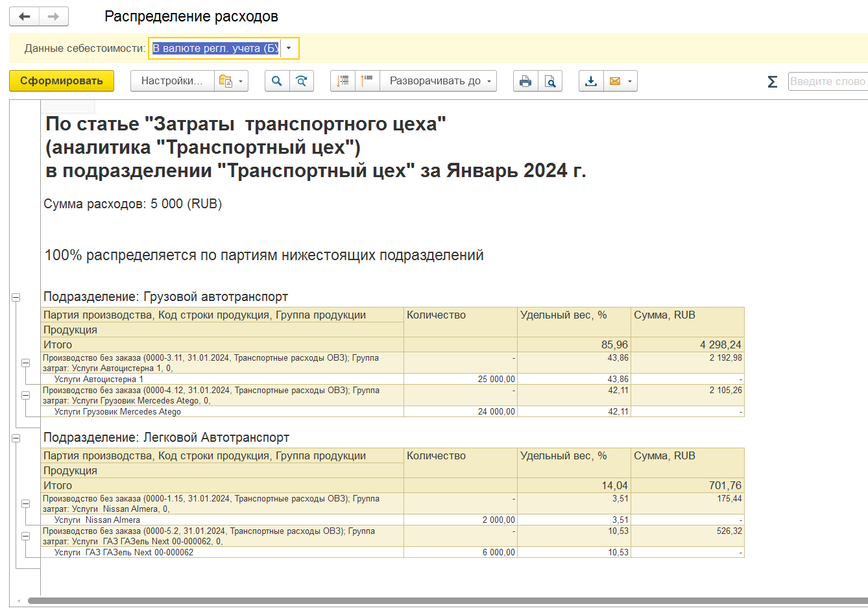Open the 'Разворачивать до' dropdown
Screen dimensions: 868x615
(x=439, y=81)
